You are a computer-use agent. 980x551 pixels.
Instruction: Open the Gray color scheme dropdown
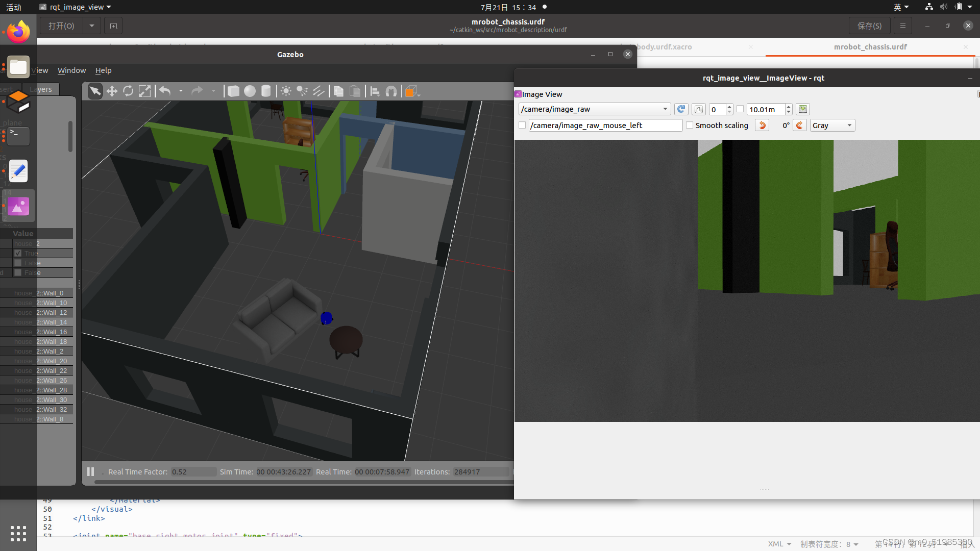click(x=832, y=126)
